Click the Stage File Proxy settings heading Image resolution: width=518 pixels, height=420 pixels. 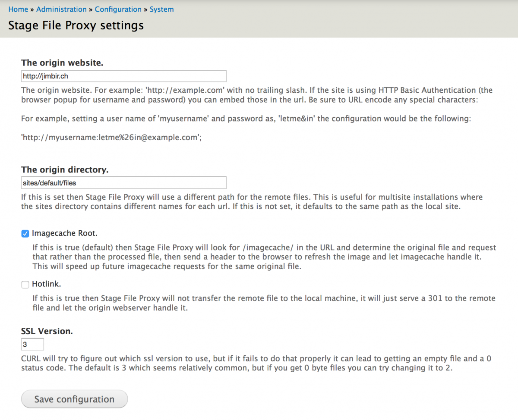76,25
